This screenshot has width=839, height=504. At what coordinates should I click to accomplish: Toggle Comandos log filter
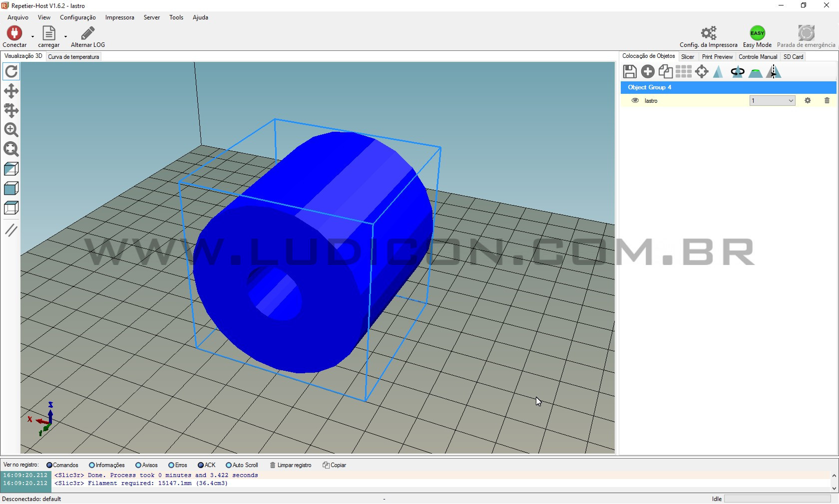tap(62, 465)
